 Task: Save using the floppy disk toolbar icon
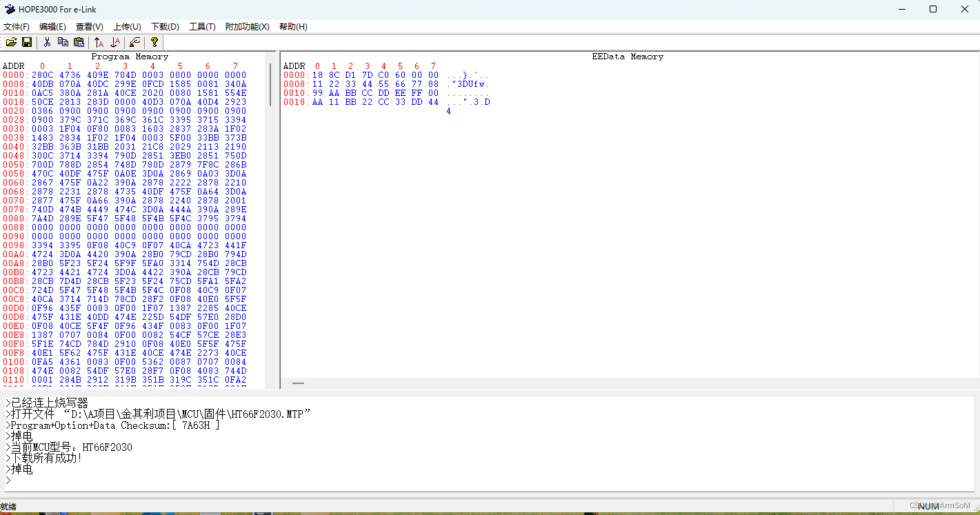[x=27, y=43]
